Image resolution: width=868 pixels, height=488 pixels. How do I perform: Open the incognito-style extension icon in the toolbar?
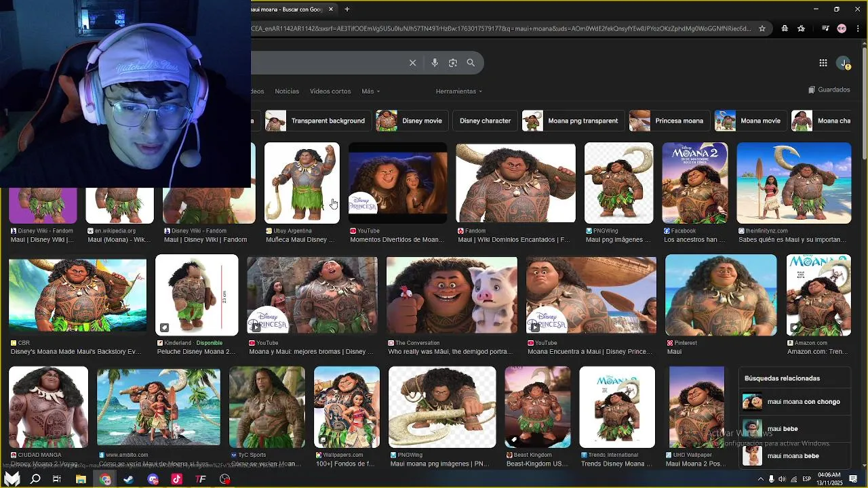tap(785, 28)
